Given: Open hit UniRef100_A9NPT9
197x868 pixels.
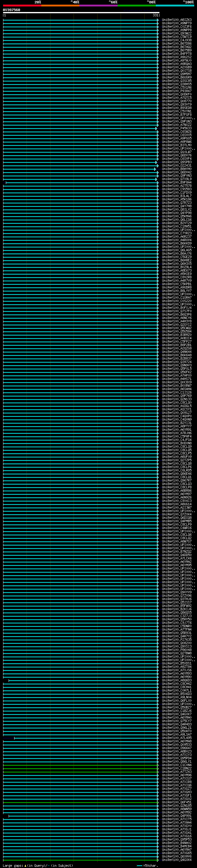Looking at the screenshot, I should (x=177, y=23).
